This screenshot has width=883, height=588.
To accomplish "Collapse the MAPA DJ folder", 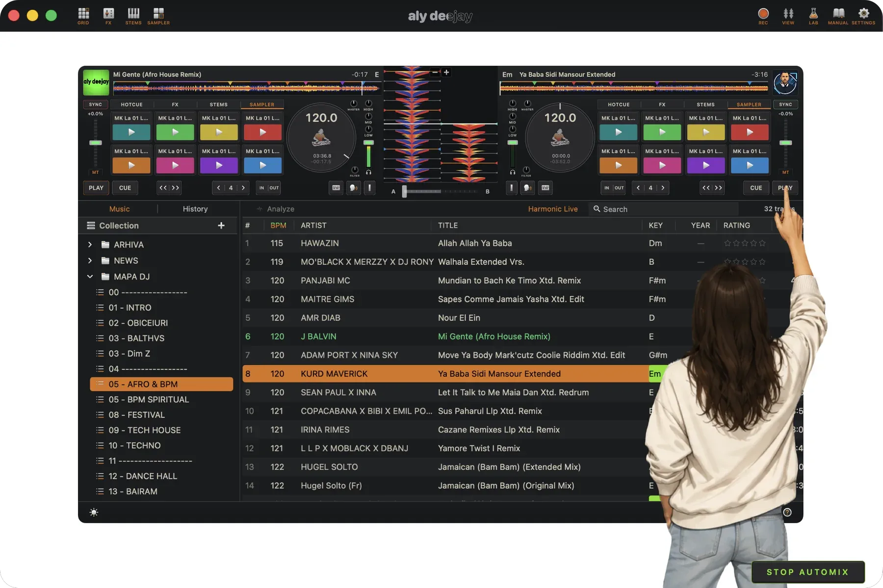I will tap(90, 277).
